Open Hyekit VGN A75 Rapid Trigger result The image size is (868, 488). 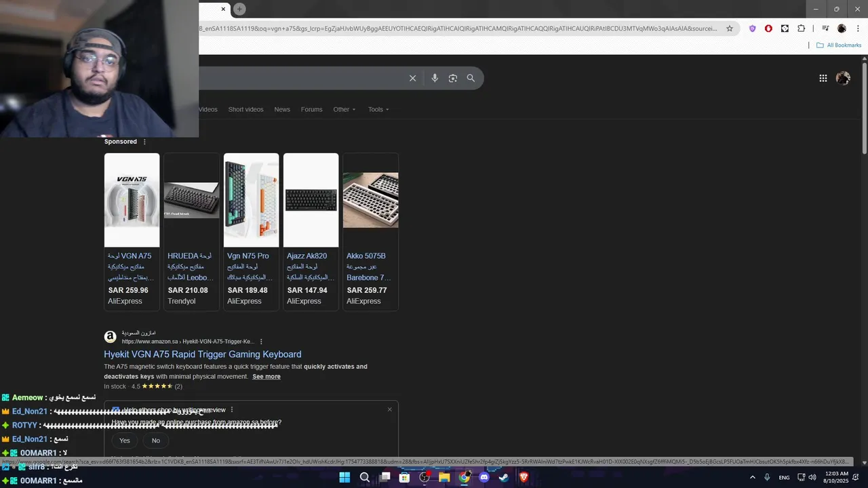(x=203, y=354)
